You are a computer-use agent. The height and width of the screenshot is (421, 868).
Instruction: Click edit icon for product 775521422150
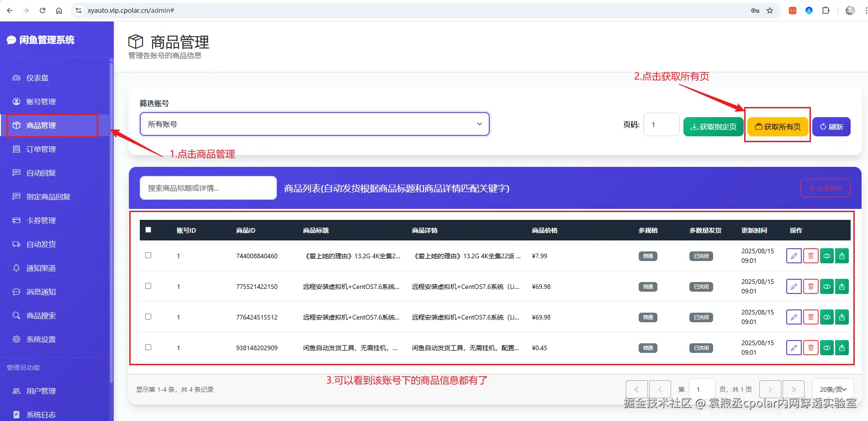(x=794, y=287)
